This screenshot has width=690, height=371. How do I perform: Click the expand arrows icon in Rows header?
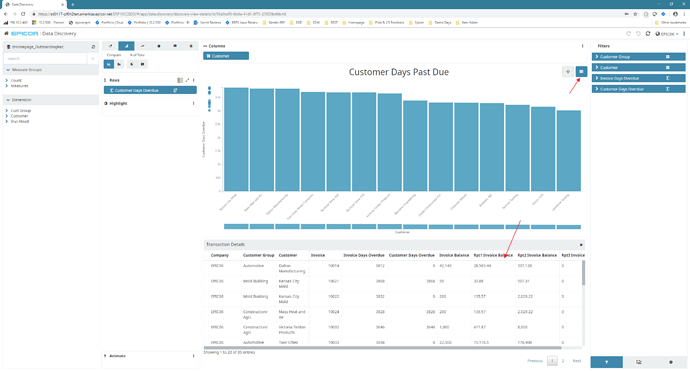pos(187,80)
